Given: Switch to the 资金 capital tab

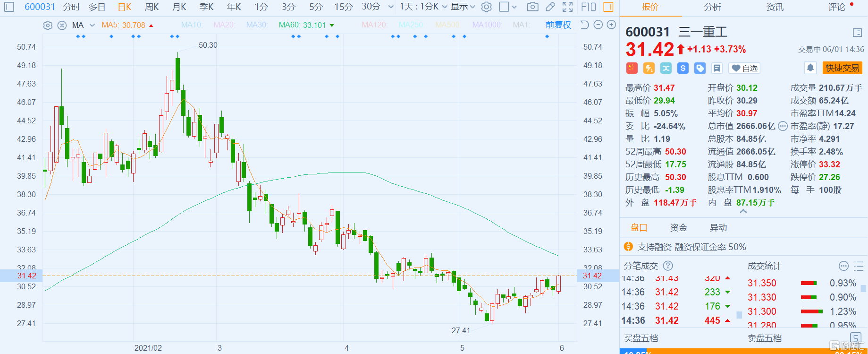Looking at the screenshot, I should [x=679, y=228].
